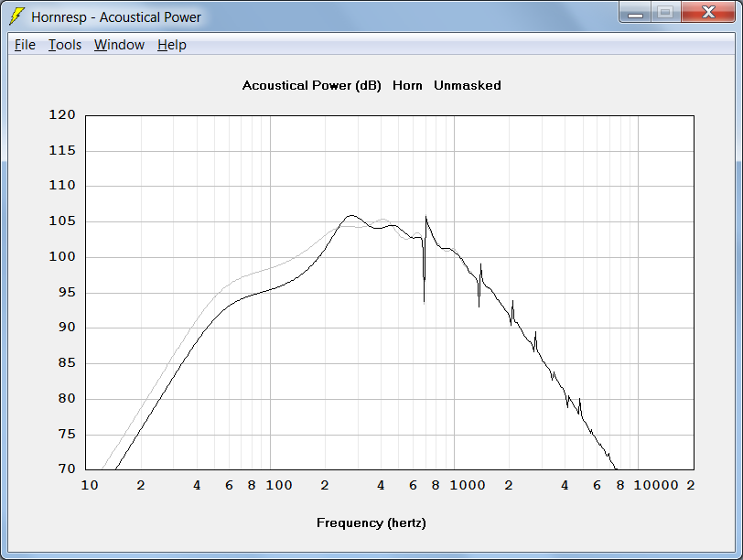Click the 90 value on vertical axis

67,328
